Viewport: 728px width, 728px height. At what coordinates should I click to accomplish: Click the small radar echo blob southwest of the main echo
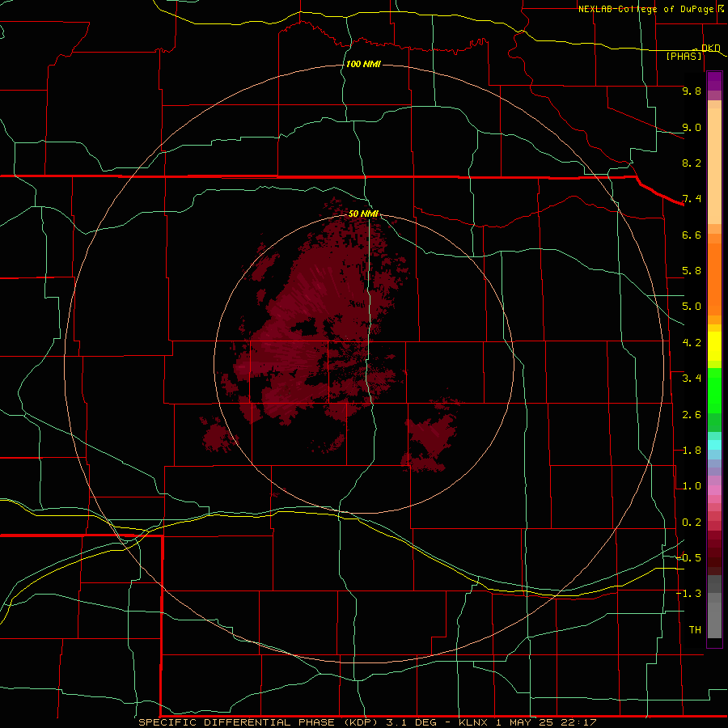[218, 435]
